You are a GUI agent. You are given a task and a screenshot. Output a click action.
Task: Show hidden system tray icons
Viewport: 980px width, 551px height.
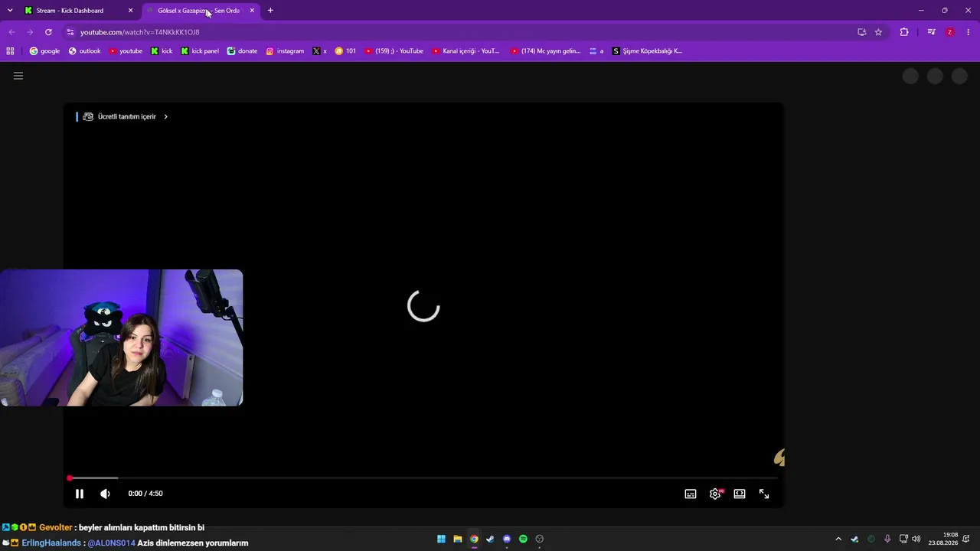[838, 539]
